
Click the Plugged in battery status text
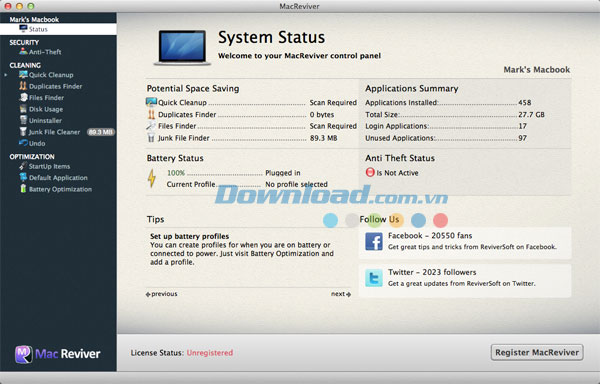point(283,173)
